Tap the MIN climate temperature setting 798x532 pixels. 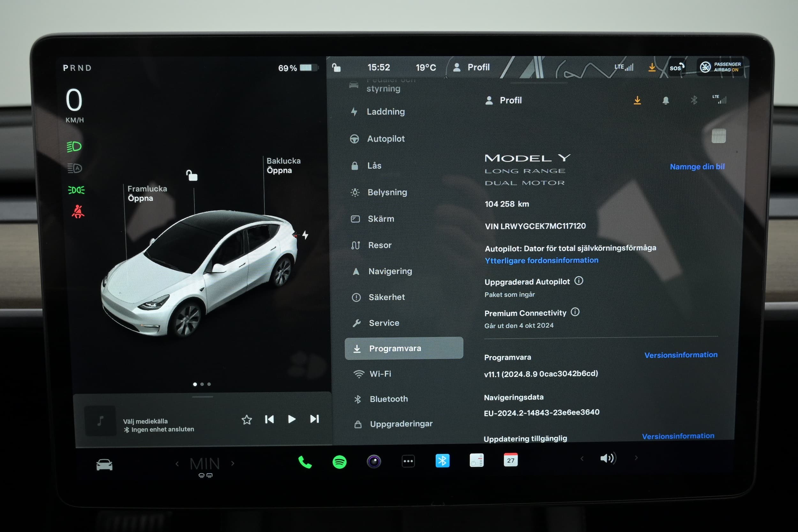(x=205, y=464)
